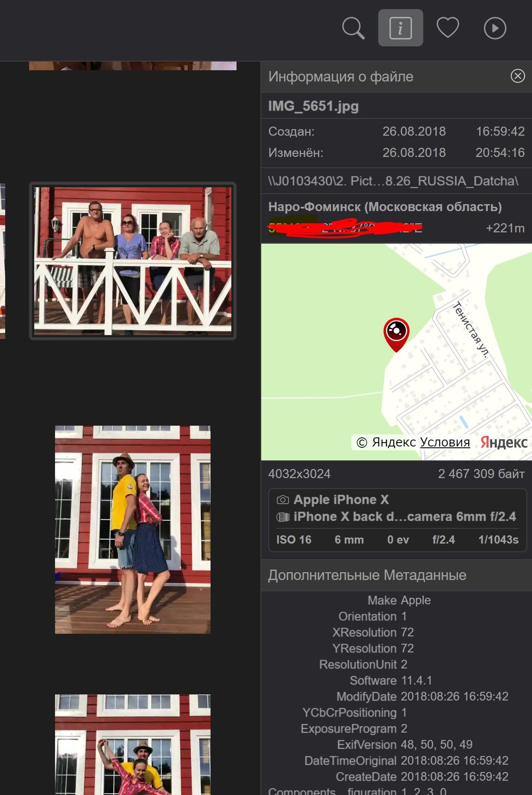
Task: Click the Яндекс logo on map
Action: click(x=504, y=442)
